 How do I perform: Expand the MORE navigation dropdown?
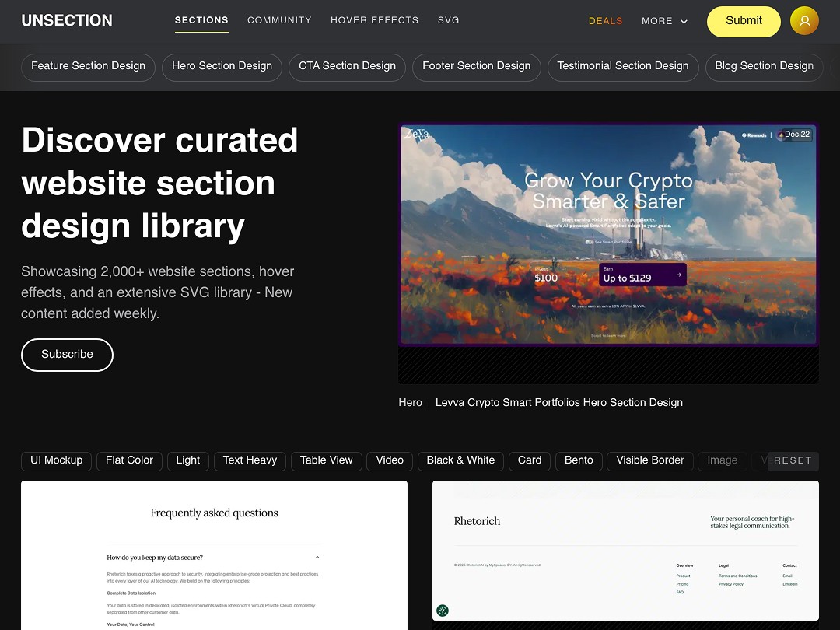click(x=663, y=21)
